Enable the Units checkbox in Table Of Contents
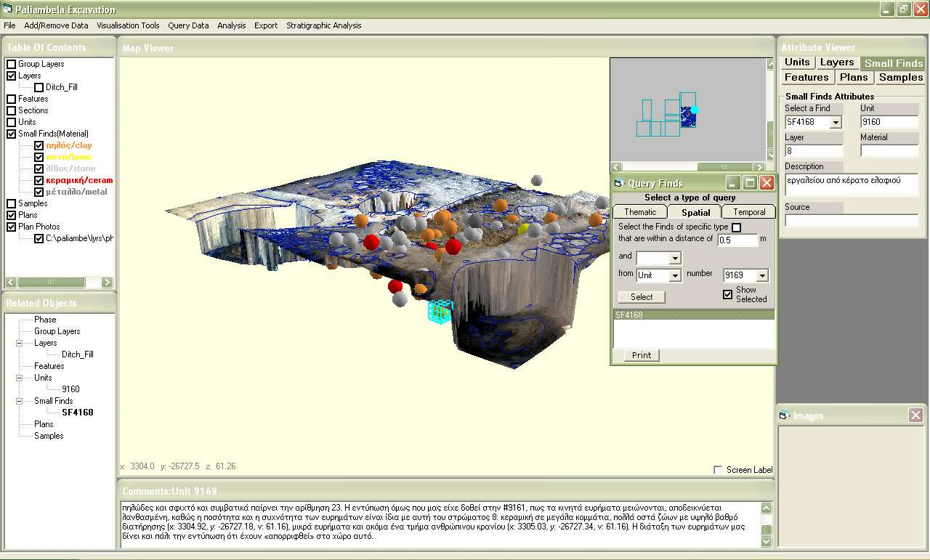The image size is (930, 560). click(x=11, y=122)
